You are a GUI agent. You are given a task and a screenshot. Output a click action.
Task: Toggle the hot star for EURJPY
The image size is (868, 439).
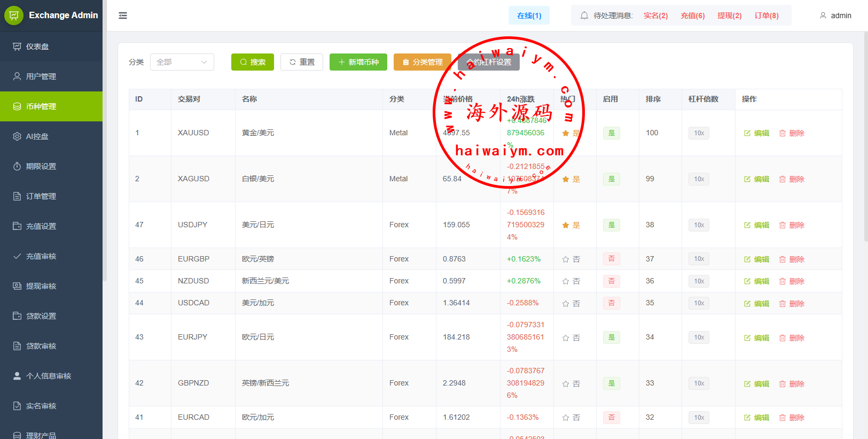(566, 338)
